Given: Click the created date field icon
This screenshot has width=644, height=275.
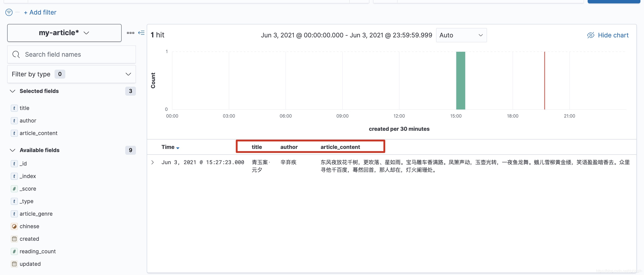Looking at the screenshot, I should point(14,239).
